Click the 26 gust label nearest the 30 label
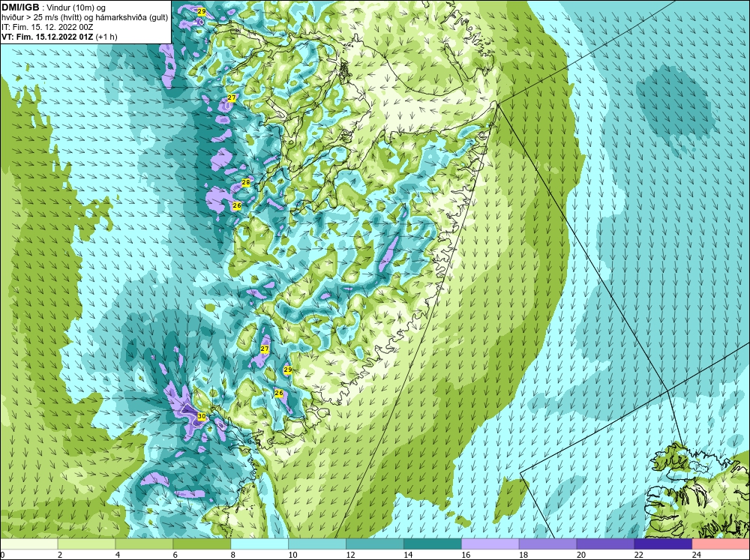Screen dimensions: 750x560 click(279, 393)
